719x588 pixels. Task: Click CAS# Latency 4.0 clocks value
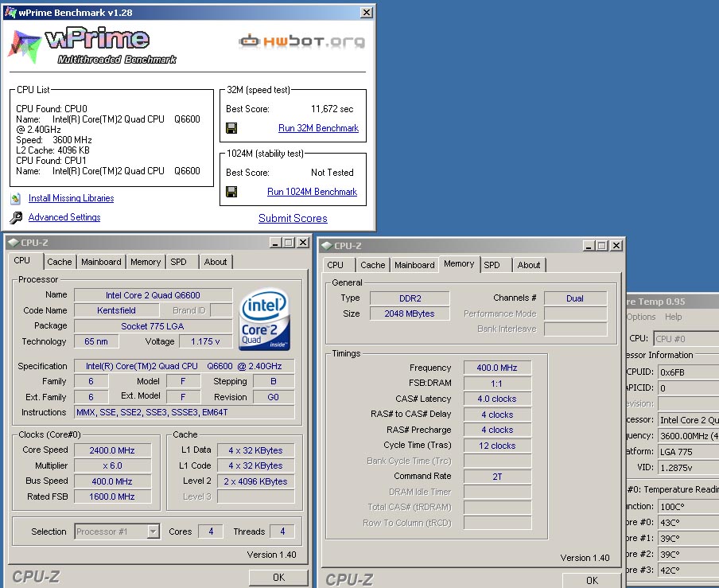coord(497,399)
